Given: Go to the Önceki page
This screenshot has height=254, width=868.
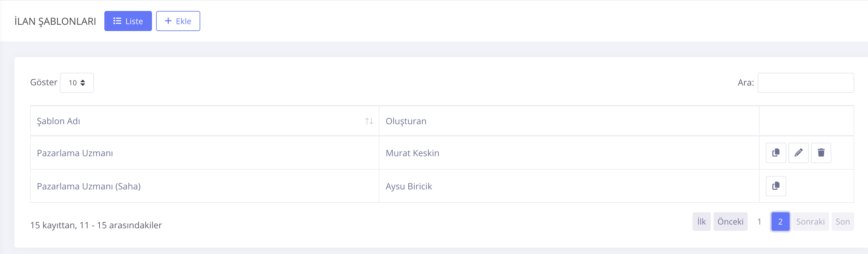Looking at the screenshot, I should [730, 222].
